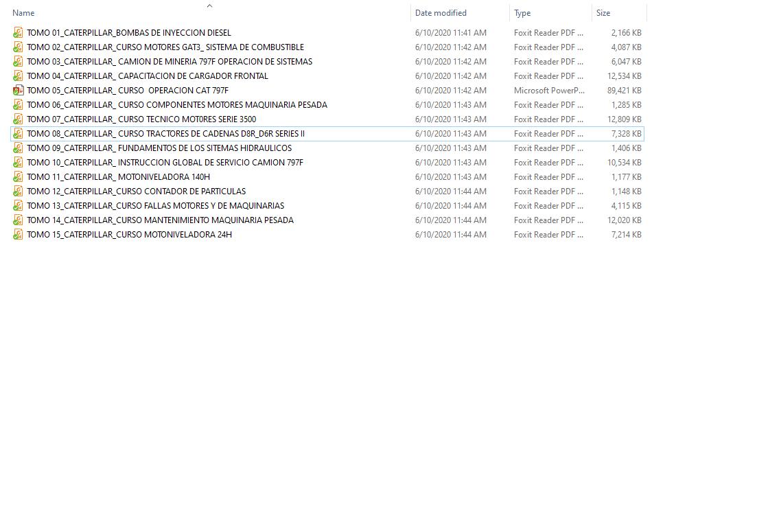Click the Microsoft PowerP... type of TOMO 05
The height and width of the screenshot is (532, 770).
[549, 91]
